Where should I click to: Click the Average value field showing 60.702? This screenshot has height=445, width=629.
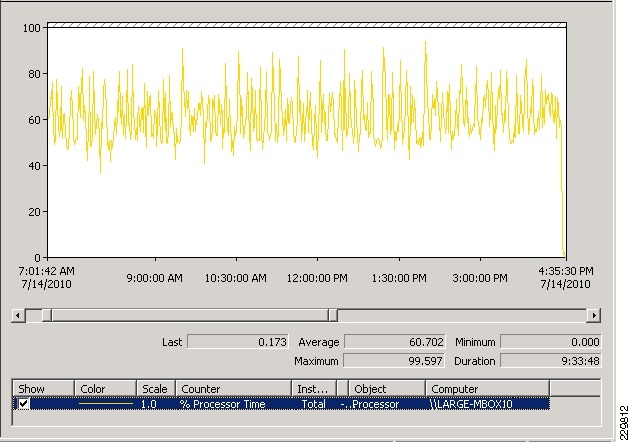pos(394,342)
